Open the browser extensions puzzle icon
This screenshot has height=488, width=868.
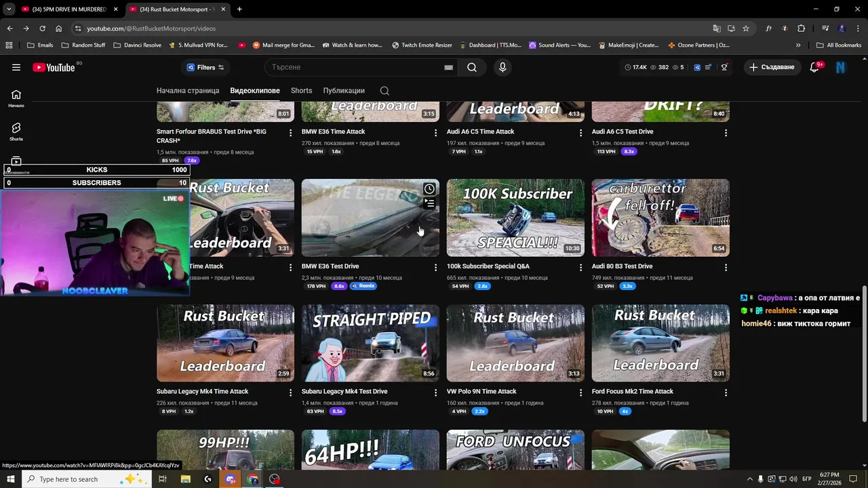coord(802,28)
